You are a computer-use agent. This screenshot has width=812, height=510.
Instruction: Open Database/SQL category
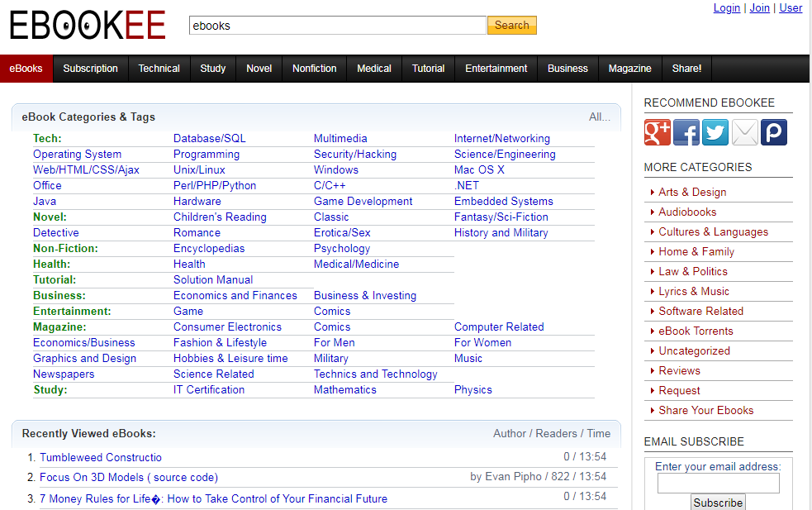pyautogui.click(x=210, y=138)
